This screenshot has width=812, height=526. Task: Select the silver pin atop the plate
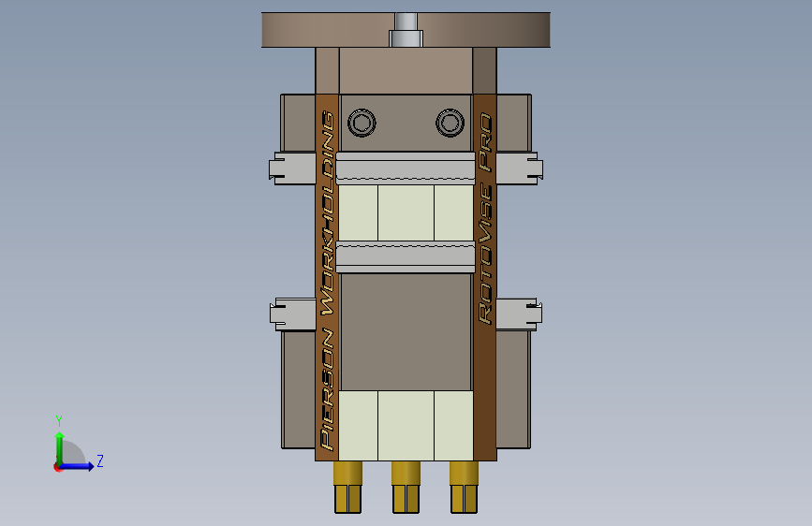pyautogui.click(x=406, y=30)
